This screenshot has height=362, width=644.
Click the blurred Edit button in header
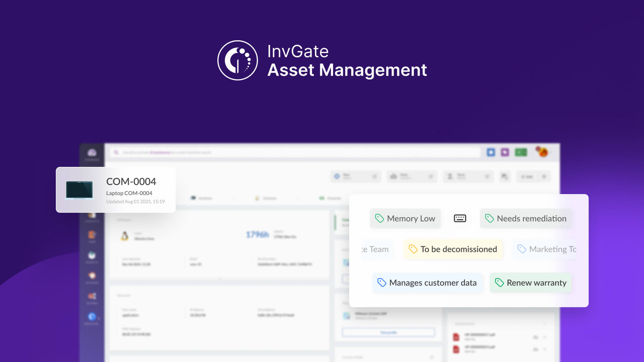click(x=527, y=176)
